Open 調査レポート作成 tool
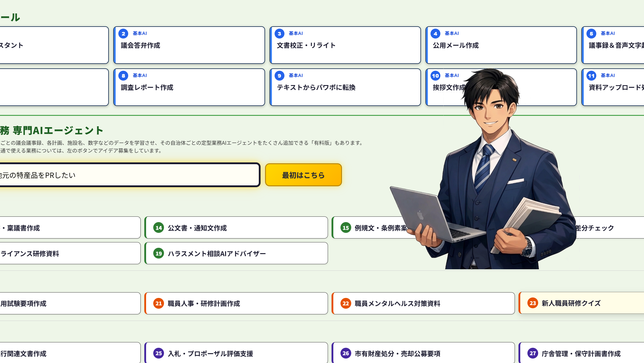The height and width of the screenshot is (363, 644). (x=189, y=87)
